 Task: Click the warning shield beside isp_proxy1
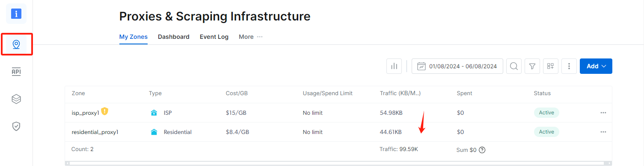105,112
